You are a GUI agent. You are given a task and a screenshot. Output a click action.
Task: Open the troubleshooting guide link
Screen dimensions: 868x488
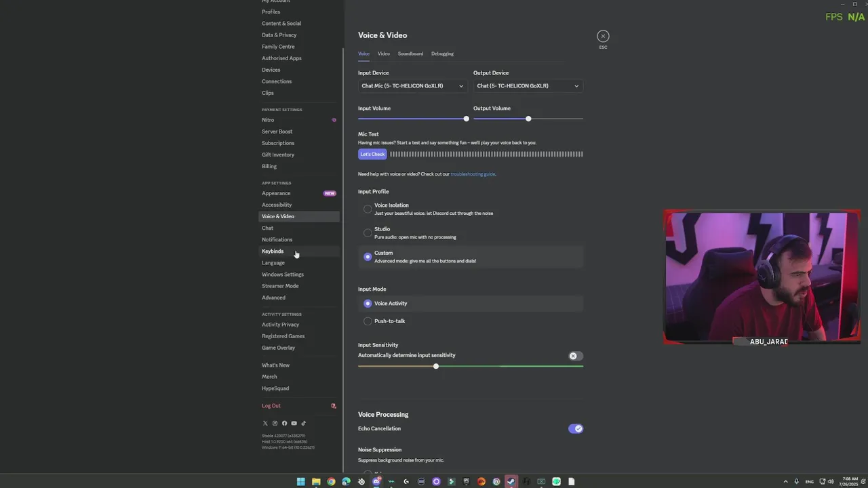point(473,174)
